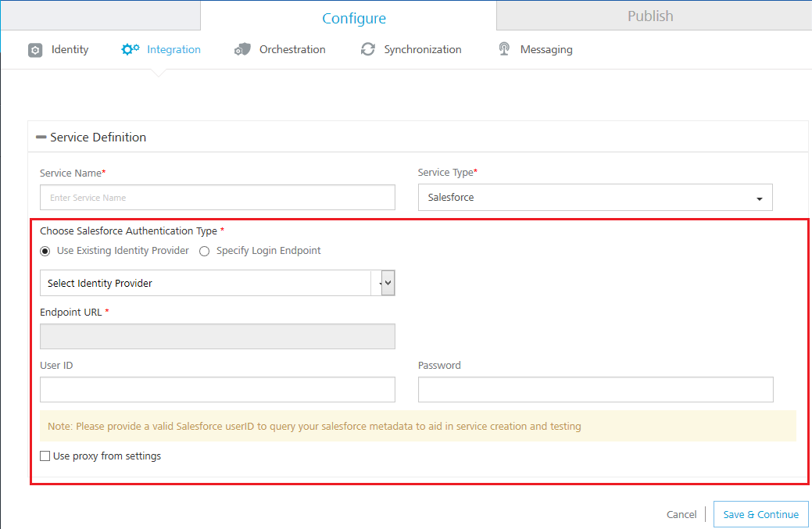Switch to the Publish tab
This screenshot has width=812, height=529.
(650, 16)
